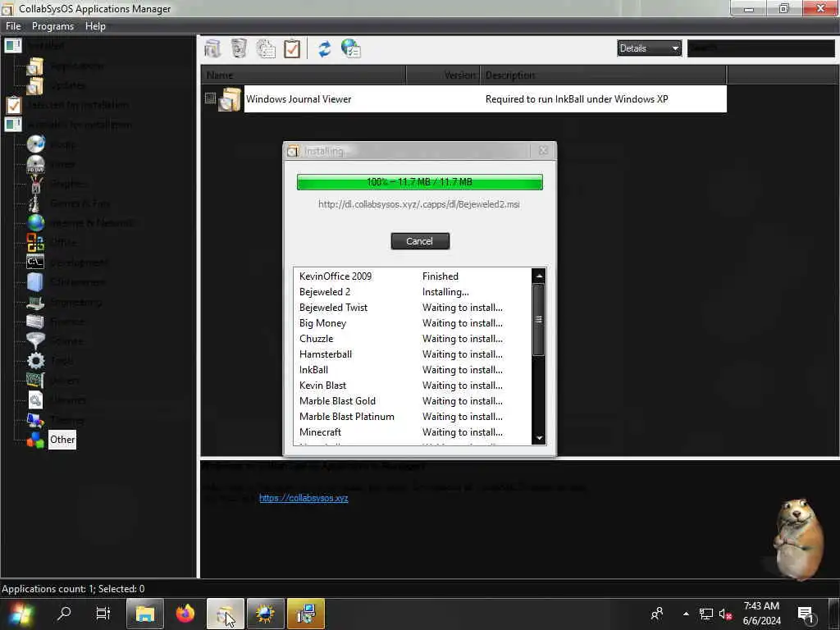This screenshot has width=840, height=630.
Task: Open the notification center icon
Action: 806,614
